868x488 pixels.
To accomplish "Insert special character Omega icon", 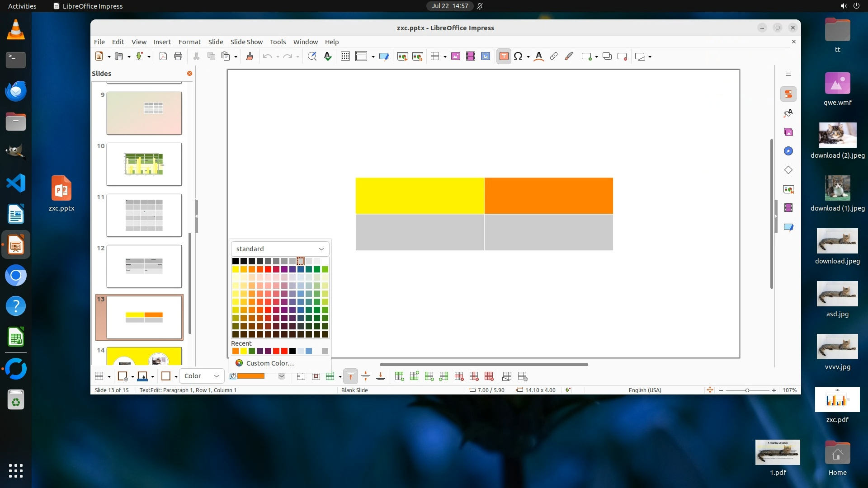I will (x=518, y=56).
